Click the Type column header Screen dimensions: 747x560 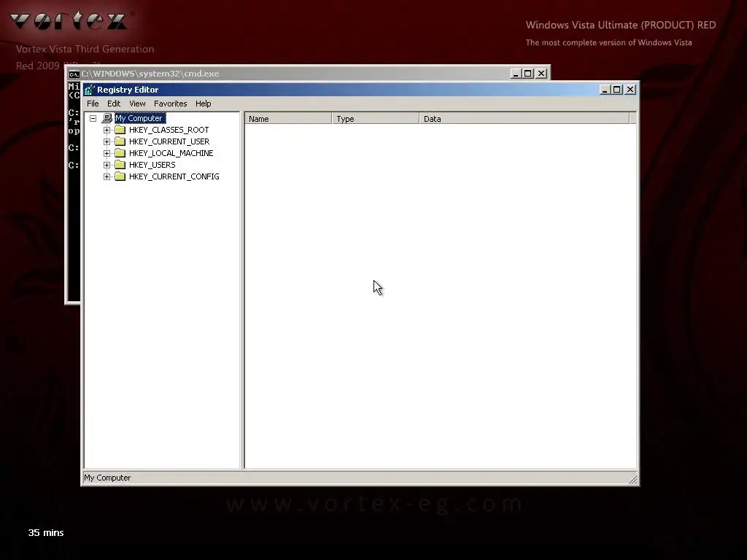376,119
